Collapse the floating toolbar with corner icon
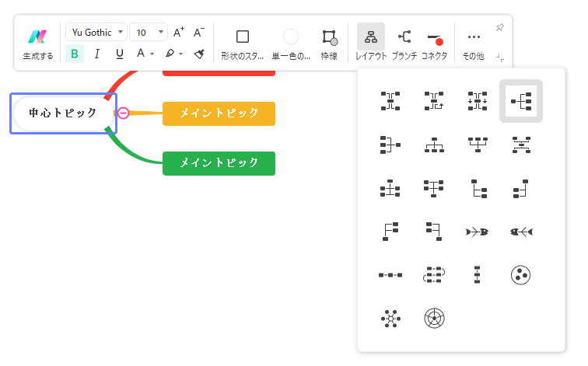The image size is (588, 366). point(500,58)
